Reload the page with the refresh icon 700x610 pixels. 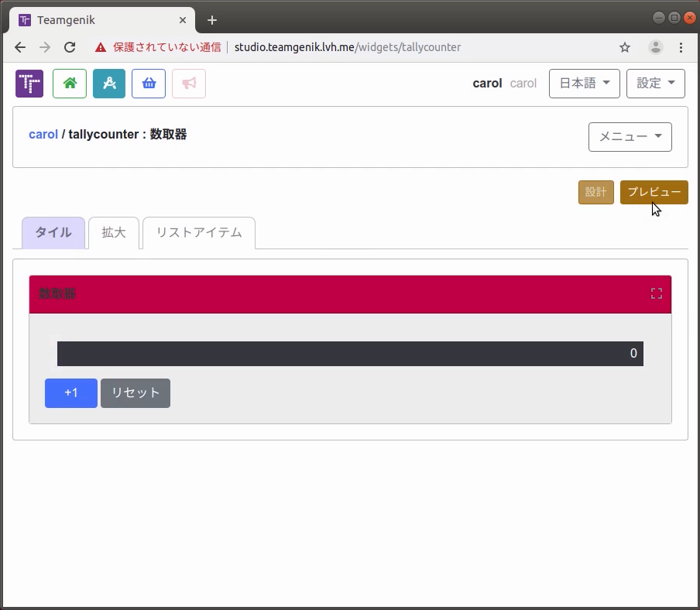[70, 47]
